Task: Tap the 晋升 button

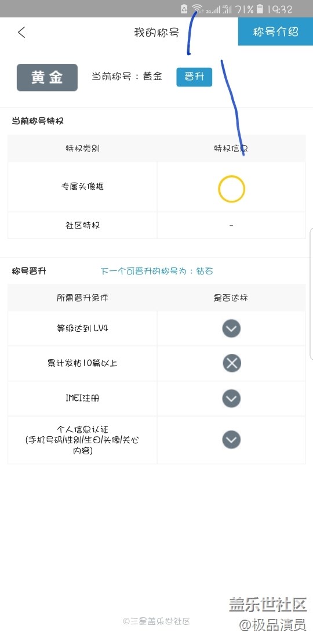Action: pos(194,77)
